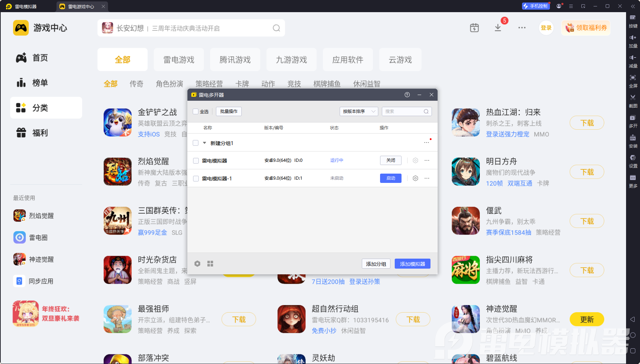Click the 登录 login button

pyautogui.click(x=546, y=28)
